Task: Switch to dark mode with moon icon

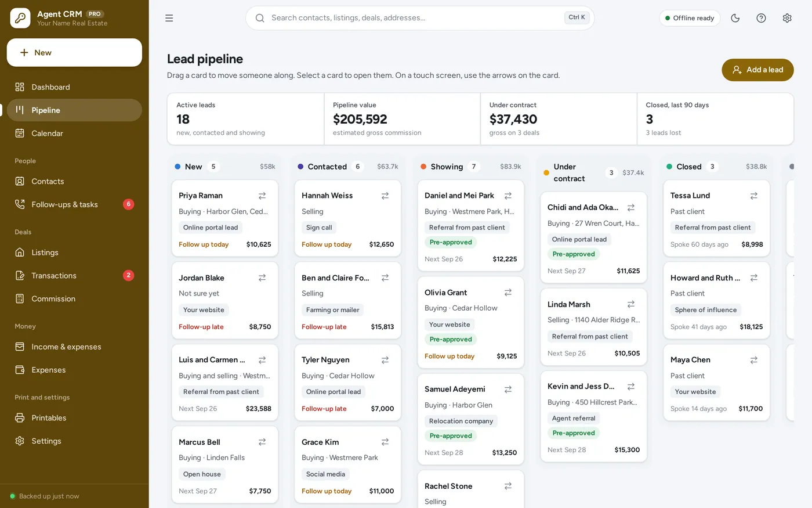Action: click(735, 18)
